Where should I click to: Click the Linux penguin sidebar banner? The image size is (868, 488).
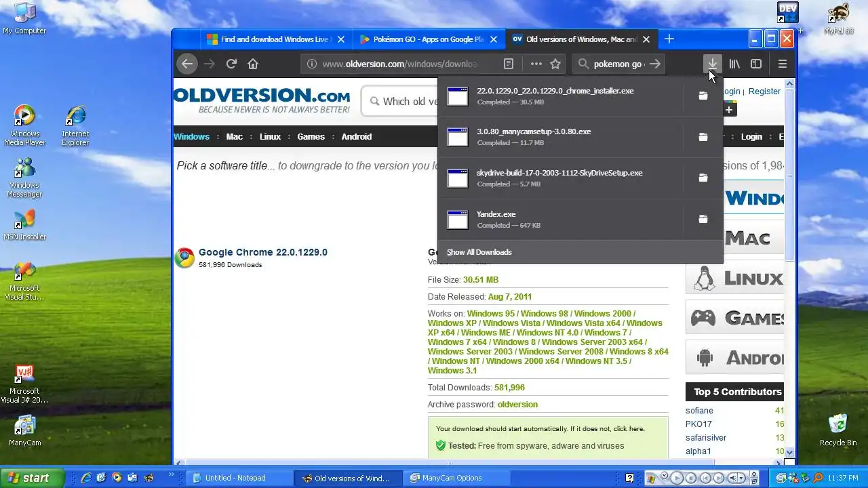click(x=735, y=278)
